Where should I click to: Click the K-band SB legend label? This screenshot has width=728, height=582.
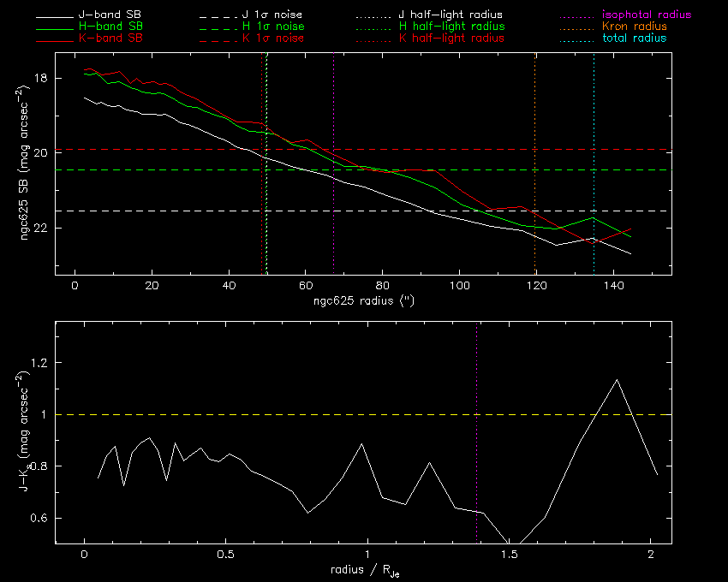[x=110, y=38]
